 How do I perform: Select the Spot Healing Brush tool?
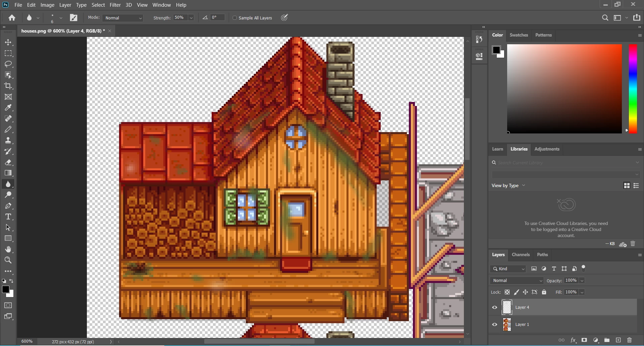(x=8, y=118)
